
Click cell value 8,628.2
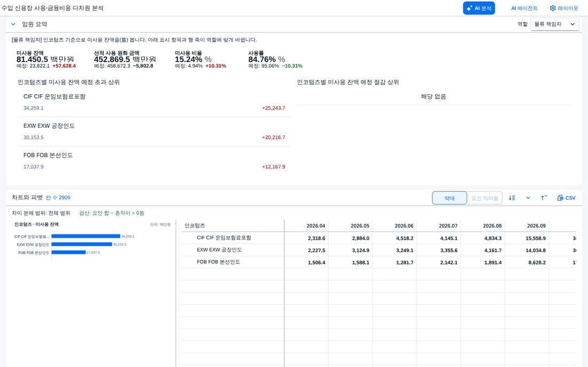(537, 263)
